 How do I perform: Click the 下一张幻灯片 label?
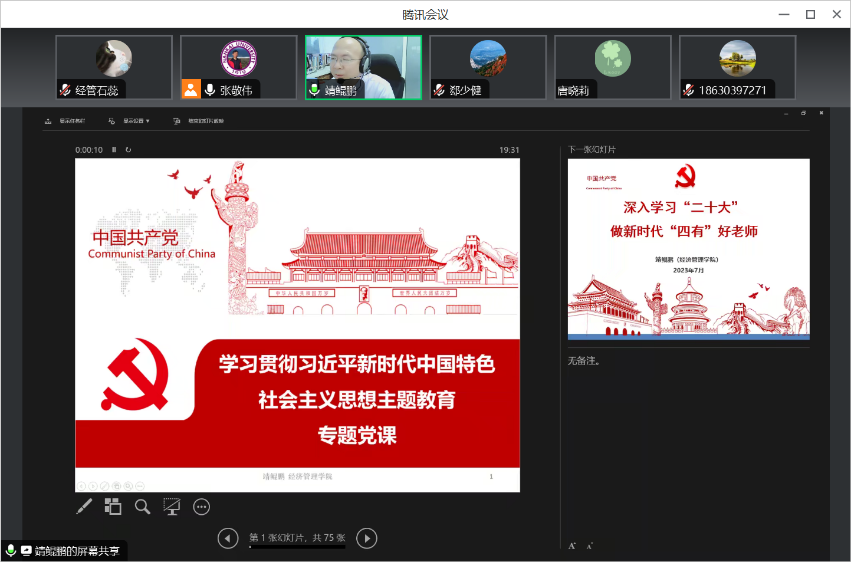pos(592,149)
